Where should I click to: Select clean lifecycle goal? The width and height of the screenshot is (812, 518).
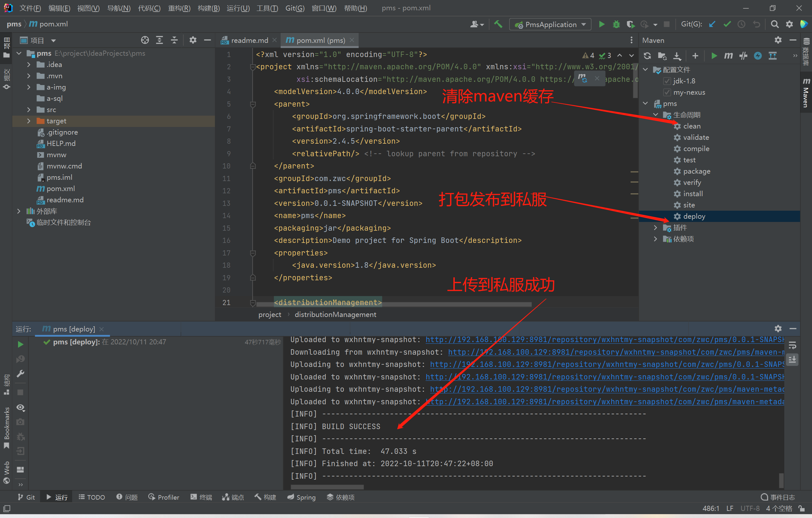tap(691, 126)
